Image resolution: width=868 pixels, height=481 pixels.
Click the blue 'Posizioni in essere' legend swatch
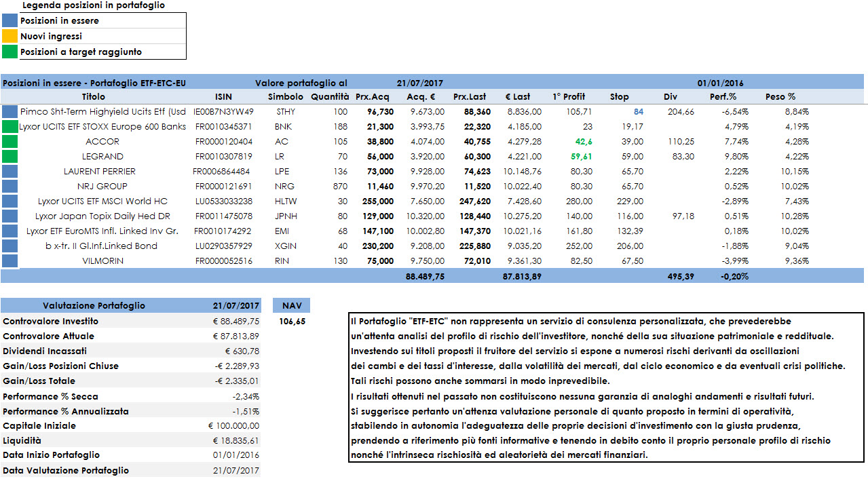(10, 20)
